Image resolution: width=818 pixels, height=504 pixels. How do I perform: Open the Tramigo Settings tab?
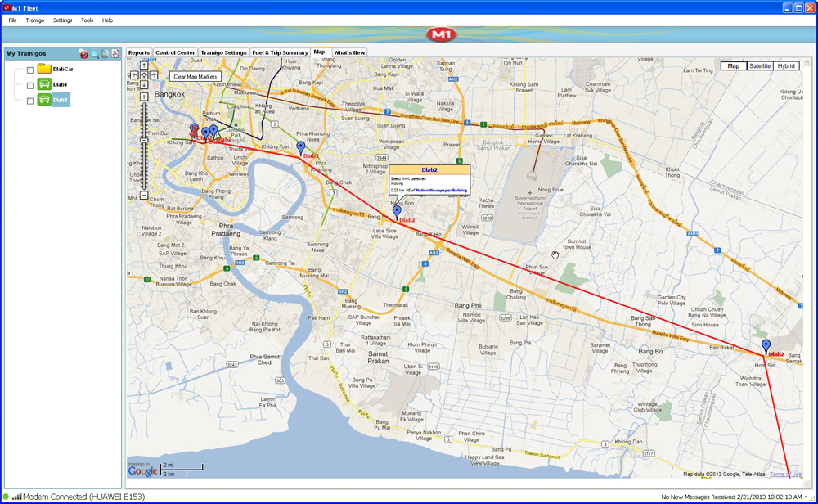coord(223,52)
